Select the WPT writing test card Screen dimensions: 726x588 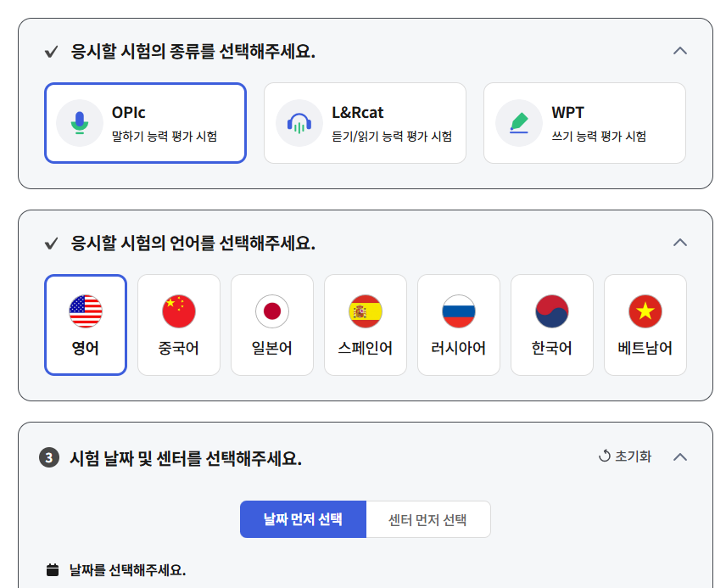point(584,123)
